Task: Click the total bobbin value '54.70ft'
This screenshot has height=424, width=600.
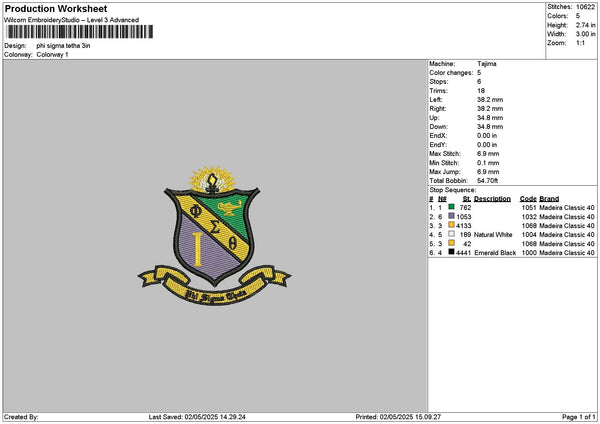Action: pyautogui.click(x=488, y=181)
